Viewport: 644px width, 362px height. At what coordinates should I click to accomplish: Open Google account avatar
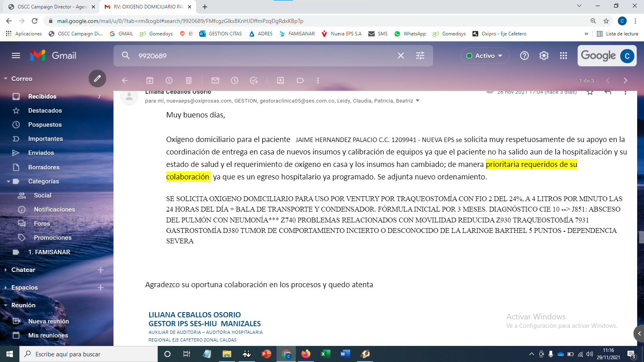click(x=627, y=56)
